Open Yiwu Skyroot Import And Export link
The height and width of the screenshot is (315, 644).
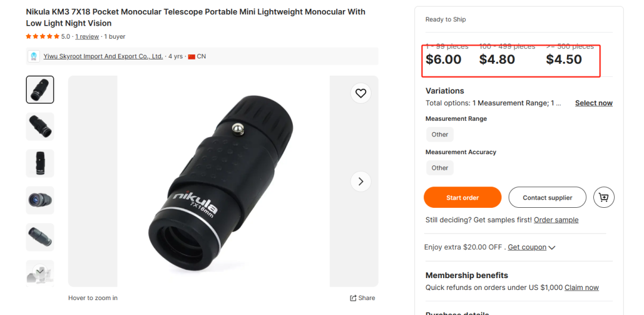[x=103, y=56]
